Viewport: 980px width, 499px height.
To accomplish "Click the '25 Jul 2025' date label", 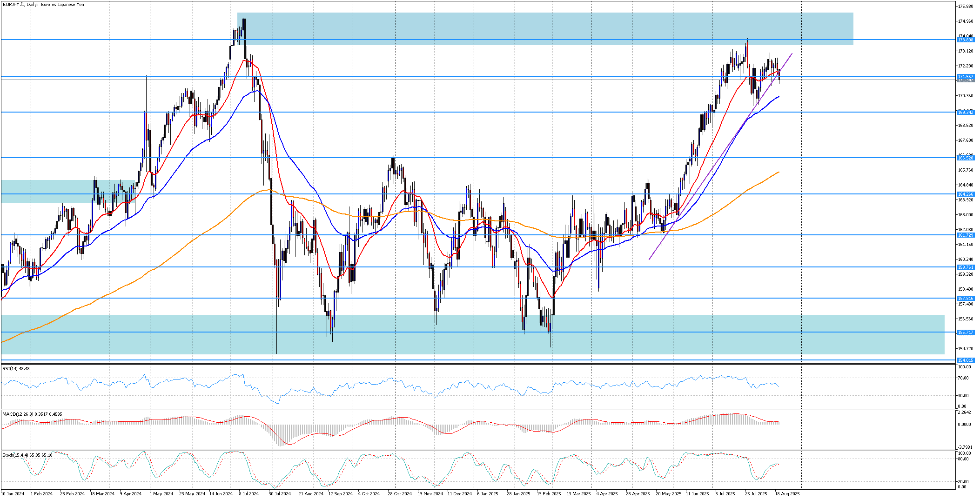I will coord(756,494).
